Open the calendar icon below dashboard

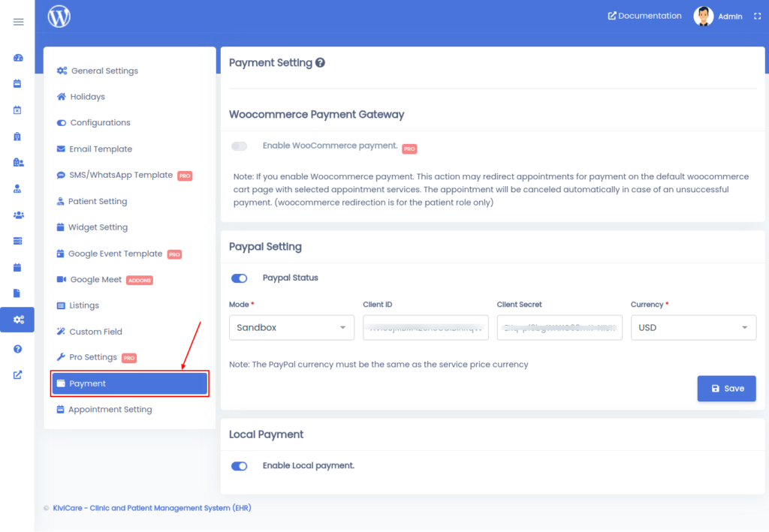click(17, 84)
